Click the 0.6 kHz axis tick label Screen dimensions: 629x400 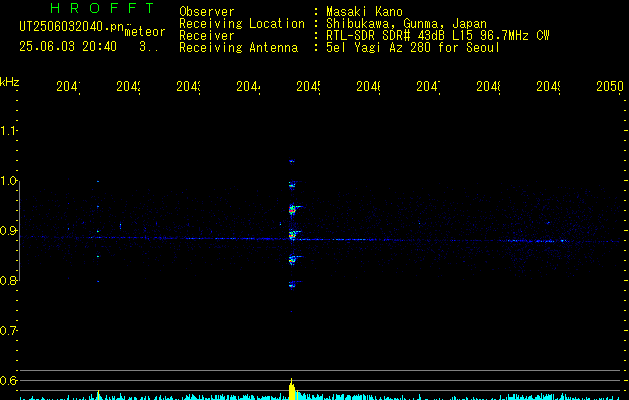pyautogui.click(x=8, y=380)
